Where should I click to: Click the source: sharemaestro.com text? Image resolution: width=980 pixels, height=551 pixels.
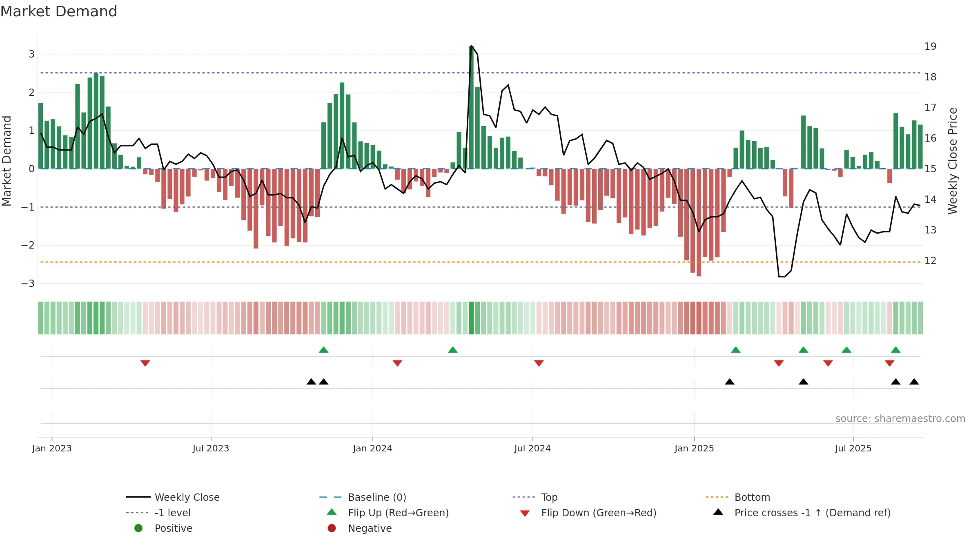coord(900,418)
